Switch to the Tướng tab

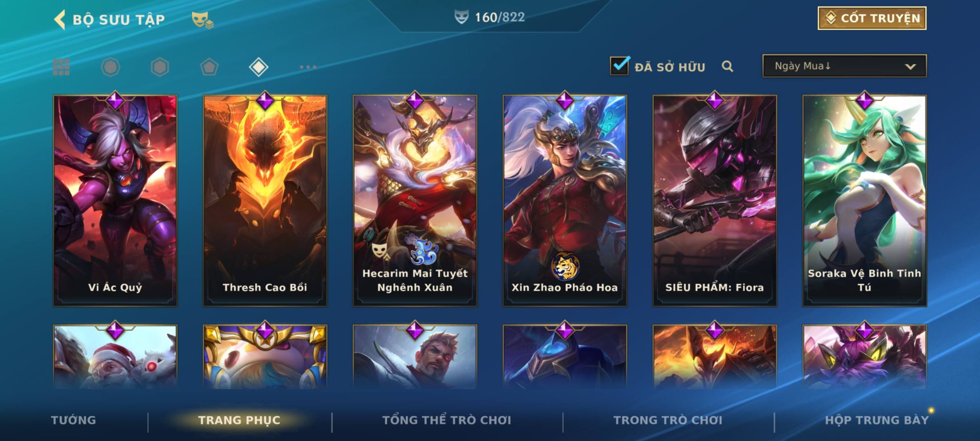[x=73, y=420]
